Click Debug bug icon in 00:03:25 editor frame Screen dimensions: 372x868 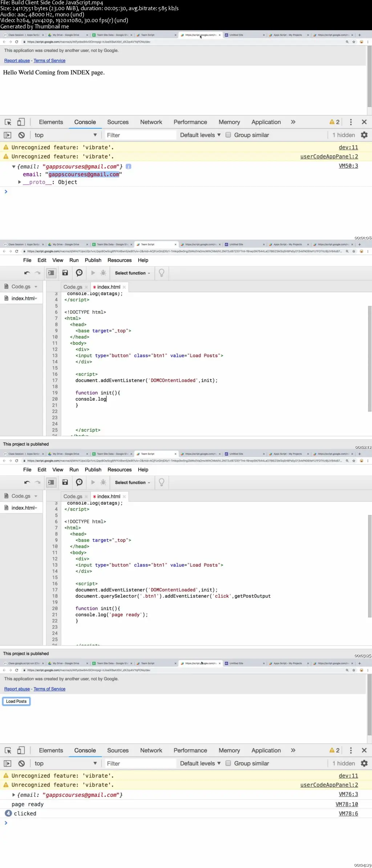[103, 482]
